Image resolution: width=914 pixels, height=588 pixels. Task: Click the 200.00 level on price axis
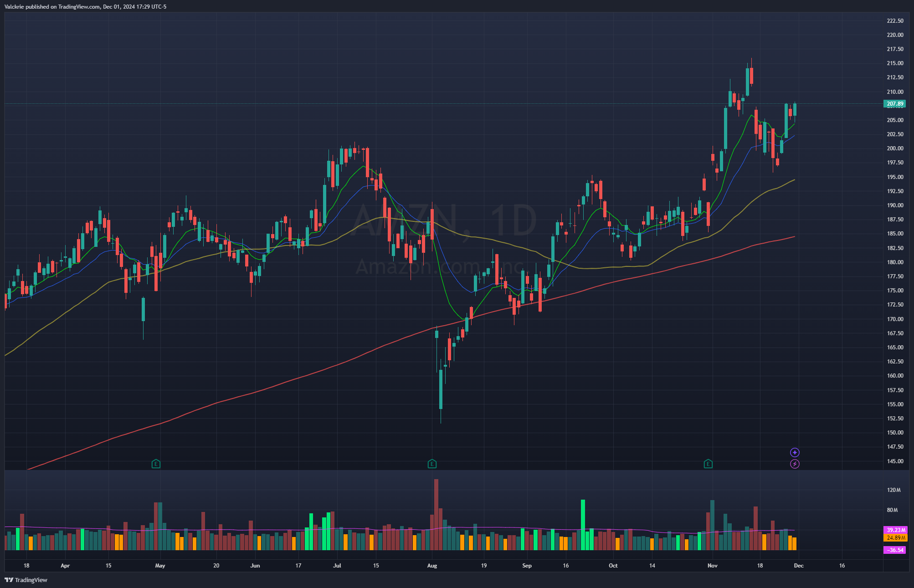click(x=895, y=148)
